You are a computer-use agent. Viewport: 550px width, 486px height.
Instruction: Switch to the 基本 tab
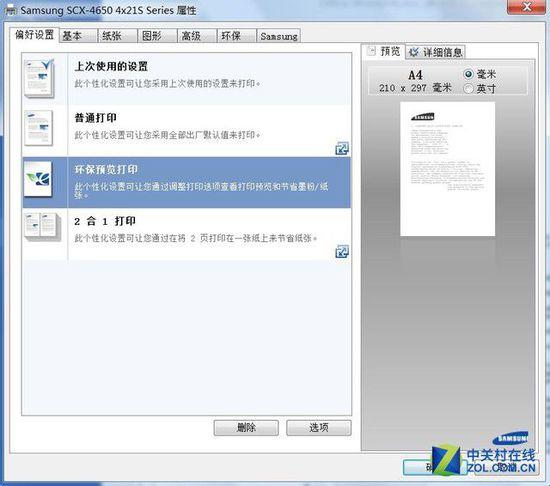[x=78, y=36]
